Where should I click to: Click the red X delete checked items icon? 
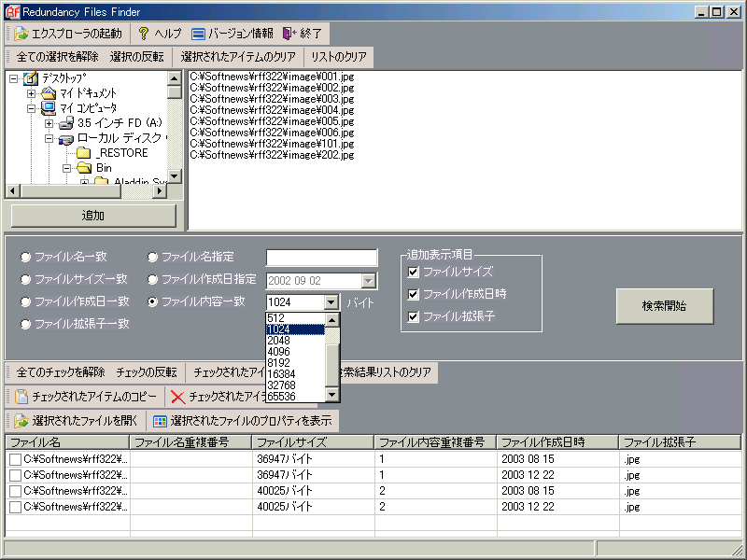(x=177, y=397)
